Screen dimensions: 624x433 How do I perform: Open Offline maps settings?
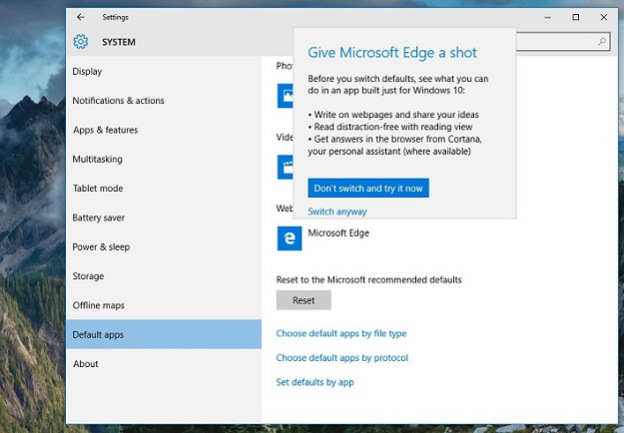(x=98, y=305)
